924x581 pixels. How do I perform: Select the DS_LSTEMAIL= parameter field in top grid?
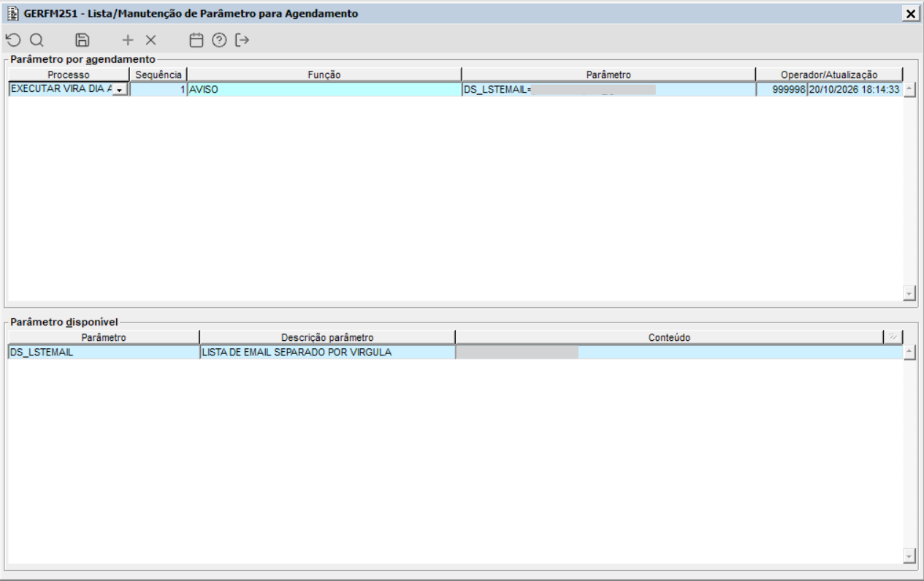coord(608,89)
